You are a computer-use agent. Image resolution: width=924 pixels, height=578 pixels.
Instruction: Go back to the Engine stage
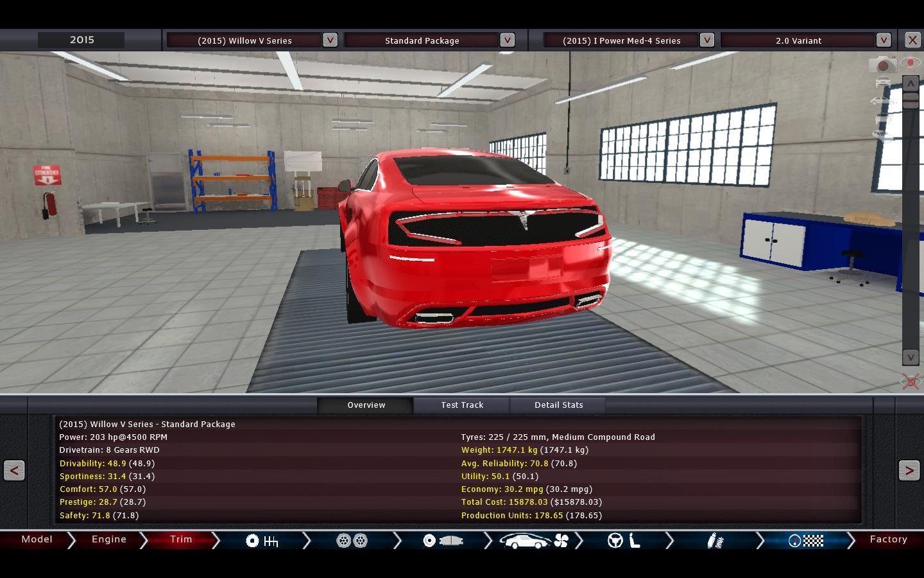point(109,539)
